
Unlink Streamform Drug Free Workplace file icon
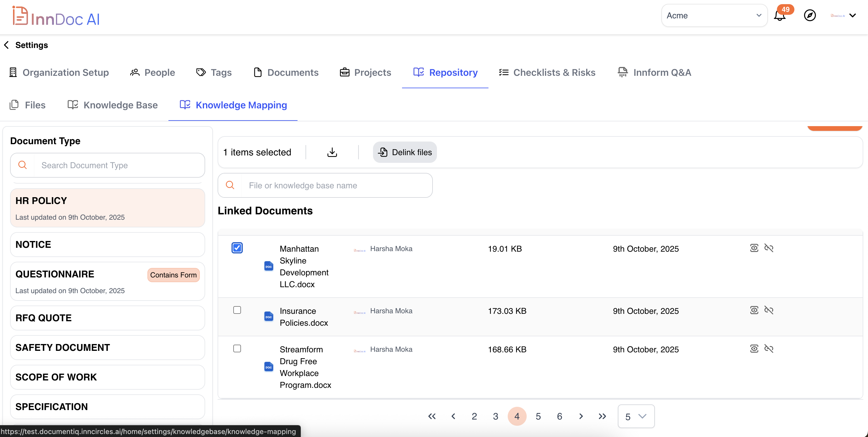[769, 348]
